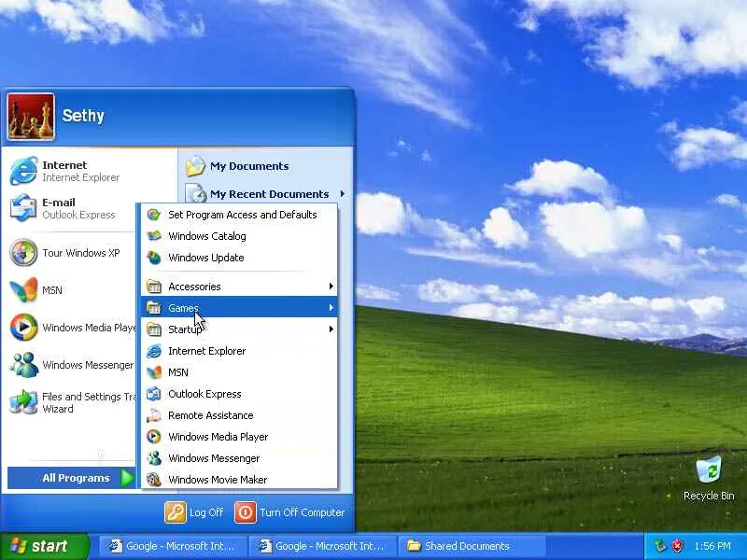Open Files and Settings Transfer Wizard icon
This screenshot has width=747, height=560.
click(x=23, y=402)
